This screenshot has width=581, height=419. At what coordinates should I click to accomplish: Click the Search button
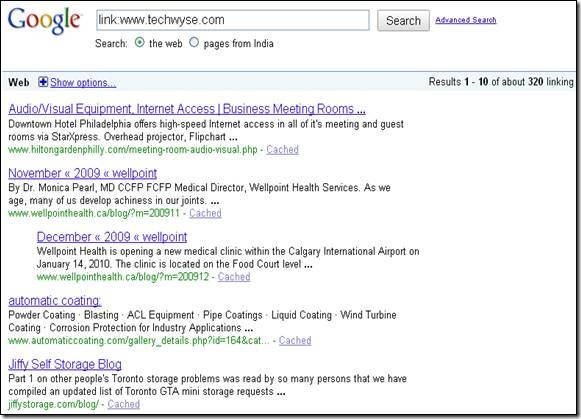coord(404,20)
